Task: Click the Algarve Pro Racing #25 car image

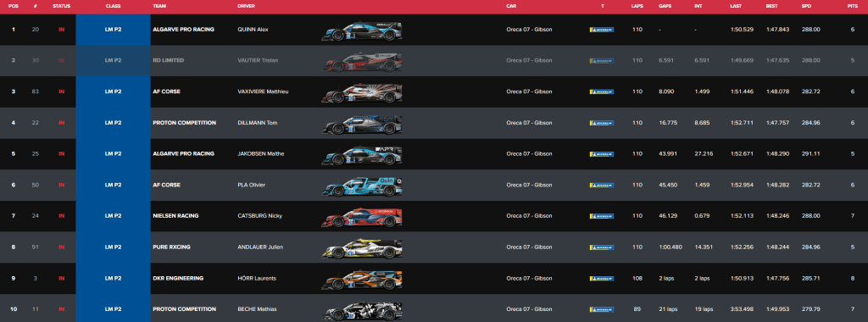Action: tap(361, 155)
